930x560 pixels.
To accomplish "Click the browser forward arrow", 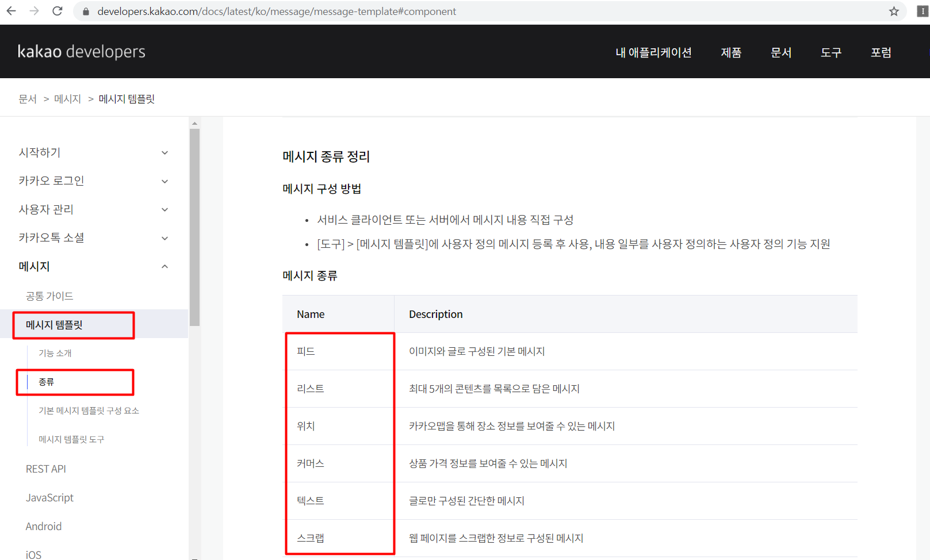I will [x=34, y=11].
